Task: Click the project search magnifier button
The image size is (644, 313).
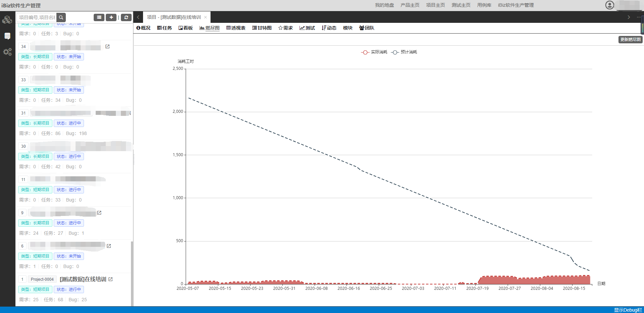Action: click(61, 17)
